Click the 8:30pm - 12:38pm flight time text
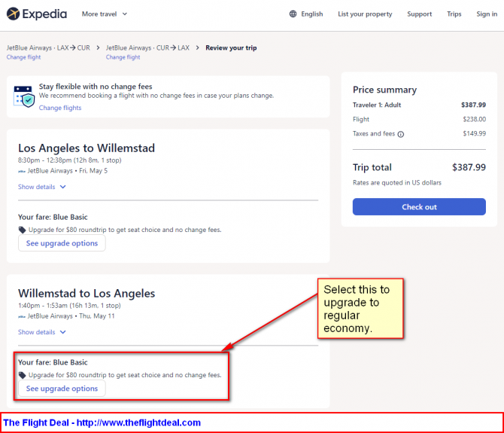The height and width of the screenshot is (433, 504). pos(70,160)
